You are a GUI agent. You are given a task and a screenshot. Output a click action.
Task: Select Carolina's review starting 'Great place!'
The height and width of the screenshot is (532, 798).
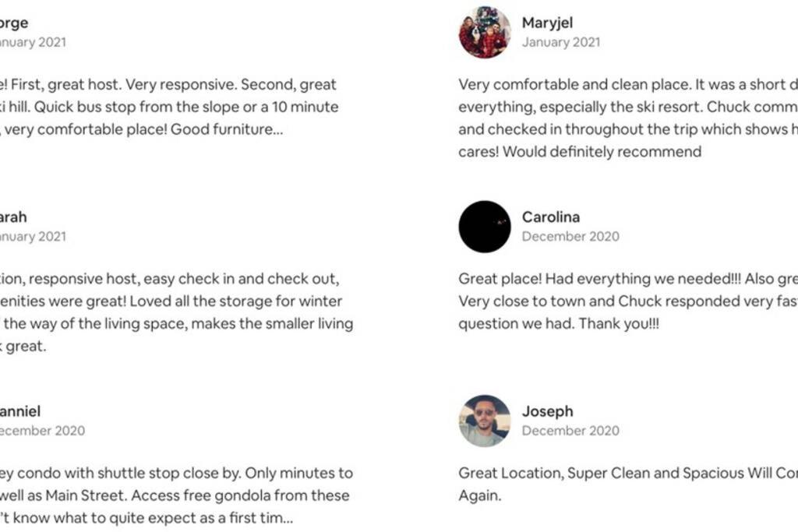click(628, 301)
